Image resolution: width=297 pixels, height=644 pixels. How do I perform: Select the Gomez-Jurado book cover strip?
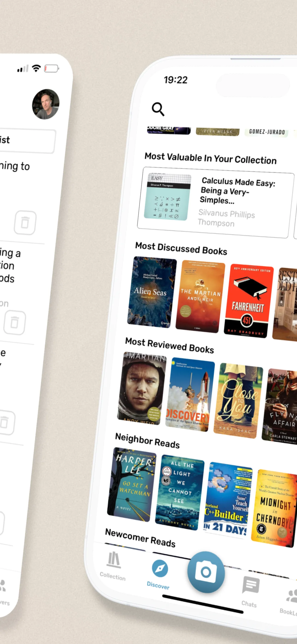267,132
